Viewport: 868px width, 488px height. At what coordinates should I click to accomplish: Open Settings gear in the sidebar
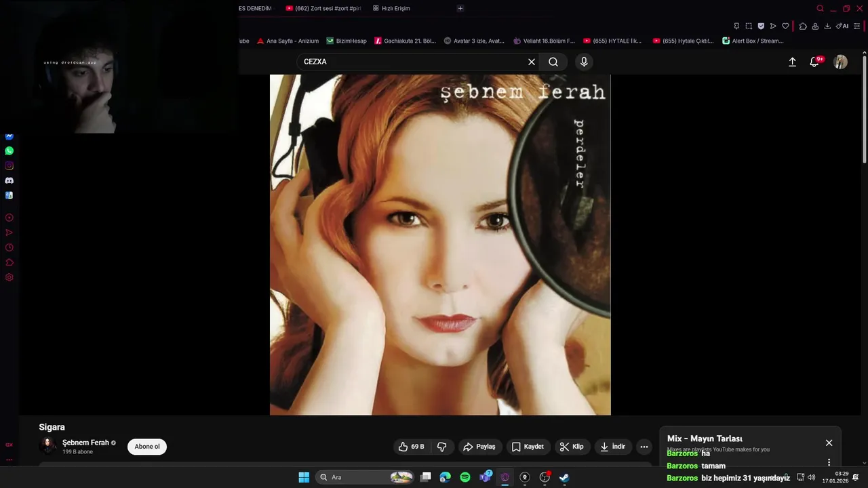9,277
